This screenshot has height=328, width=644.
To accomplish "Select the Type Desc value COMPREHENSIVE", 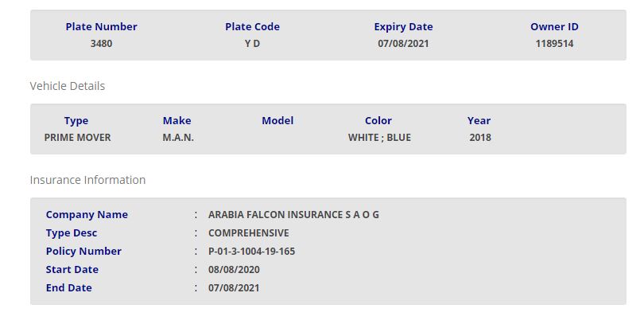I will click(248, 233).
